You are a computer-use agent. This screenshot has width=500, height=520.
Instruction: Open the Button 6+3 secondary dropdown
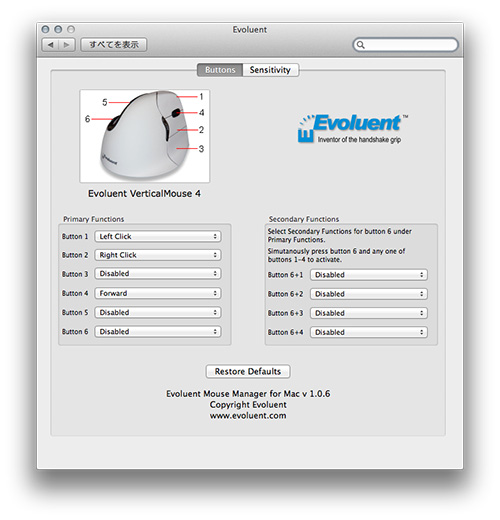369,313
